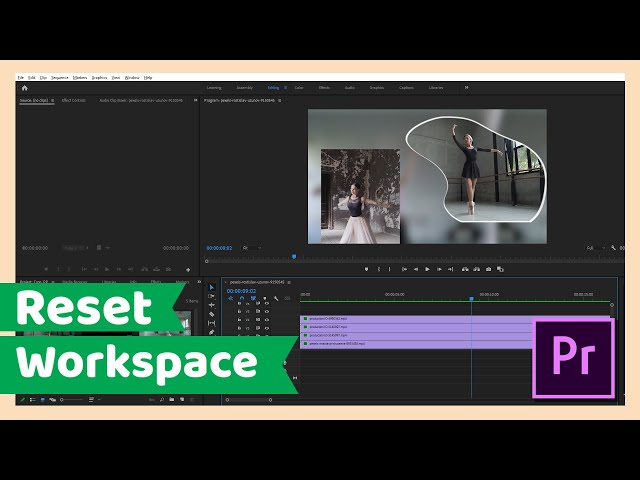The width and height of the screenshot is (640, 480).
Task: Switch to the Effects workspace
Action: coord(324,88)
